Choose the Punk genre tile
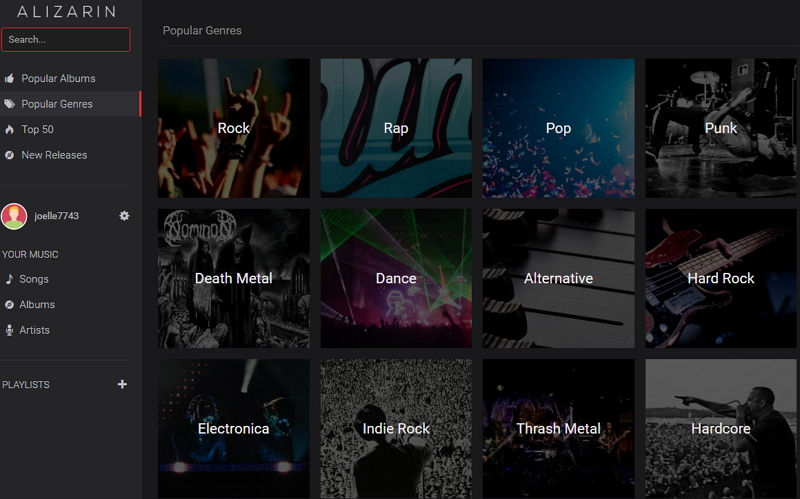The height and width of the screenshot is (499, 800). pyautogui.click(x=721, y=128)
